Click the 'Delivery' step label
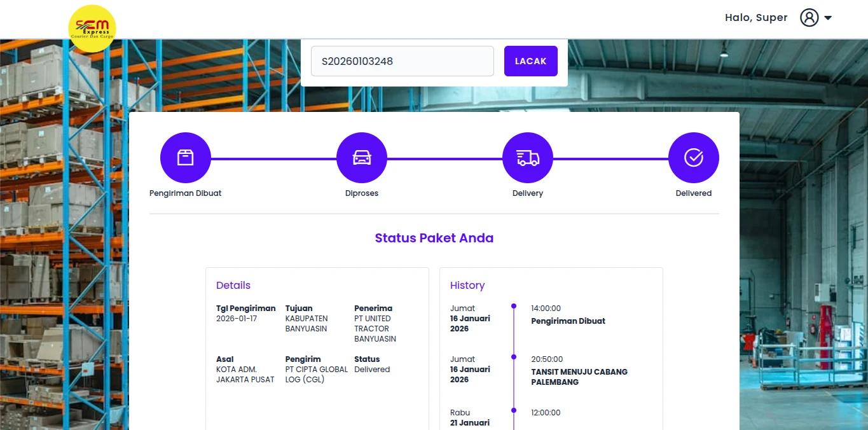Screen dimensions: 868x430 528,193
